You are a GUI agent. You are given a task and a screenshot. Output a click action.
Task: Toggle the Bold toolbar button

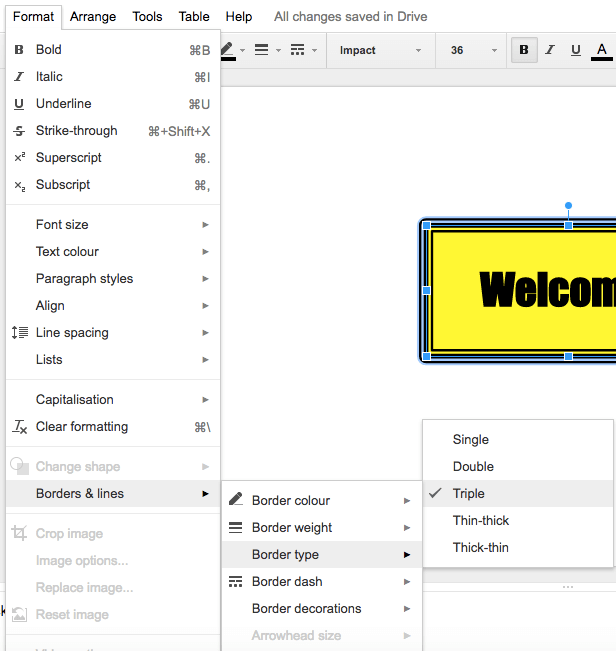(x=524, y=50)
